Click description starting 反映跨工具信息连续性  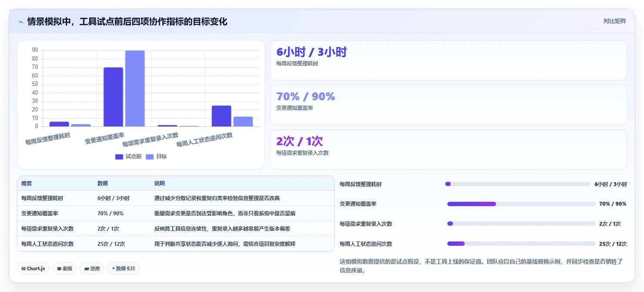pos(222,229)
